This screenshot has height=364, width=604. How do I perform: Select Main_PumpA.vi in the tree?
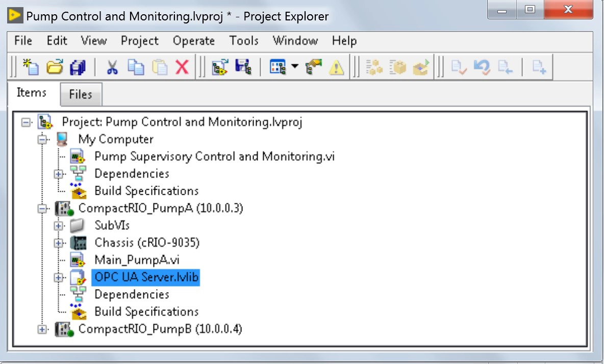click(x=137, y=259)
